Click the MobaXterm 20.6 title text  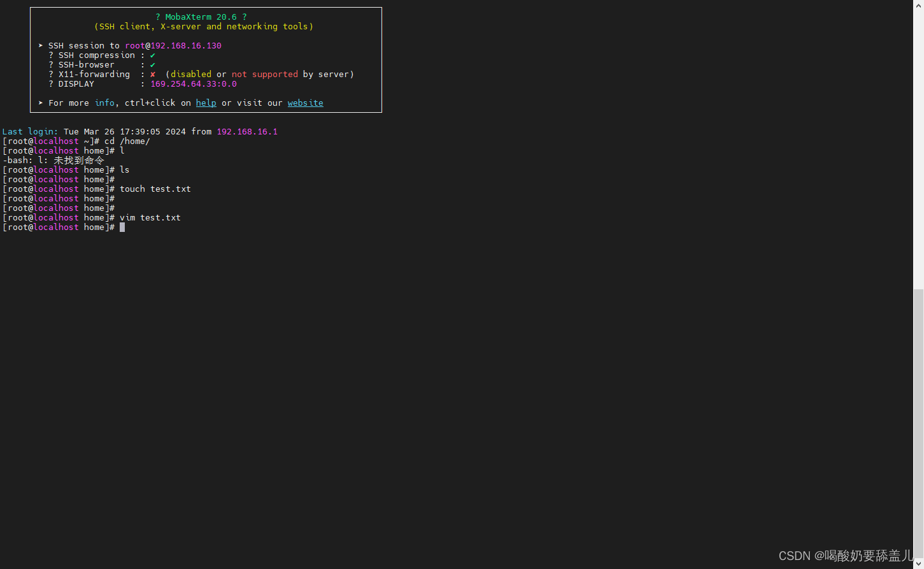coord(201,17)
